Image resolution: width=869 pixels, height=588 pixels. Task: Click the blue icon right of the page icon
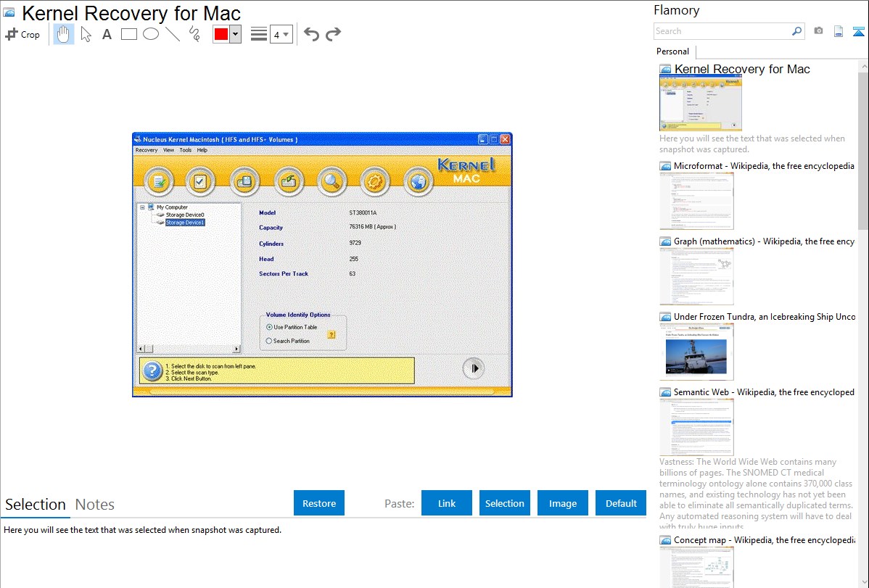858,32
